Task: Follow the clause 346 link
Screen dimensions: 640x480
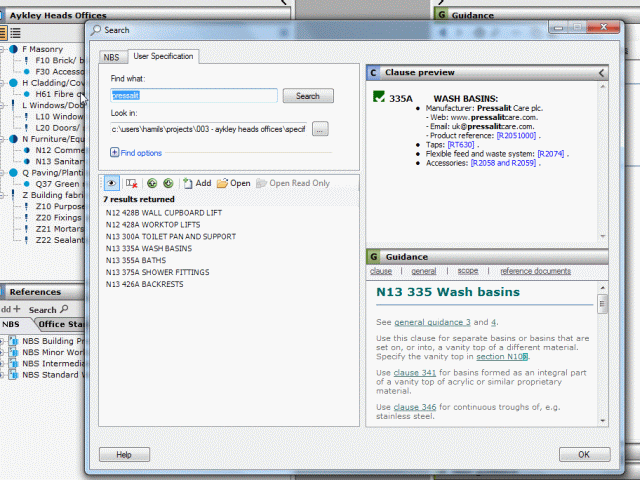Action: pyautogui.click(x=415, y=407)
